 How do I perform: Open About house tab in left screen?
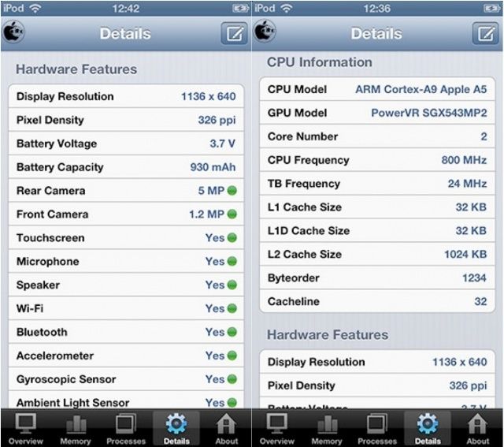(227, 429)
